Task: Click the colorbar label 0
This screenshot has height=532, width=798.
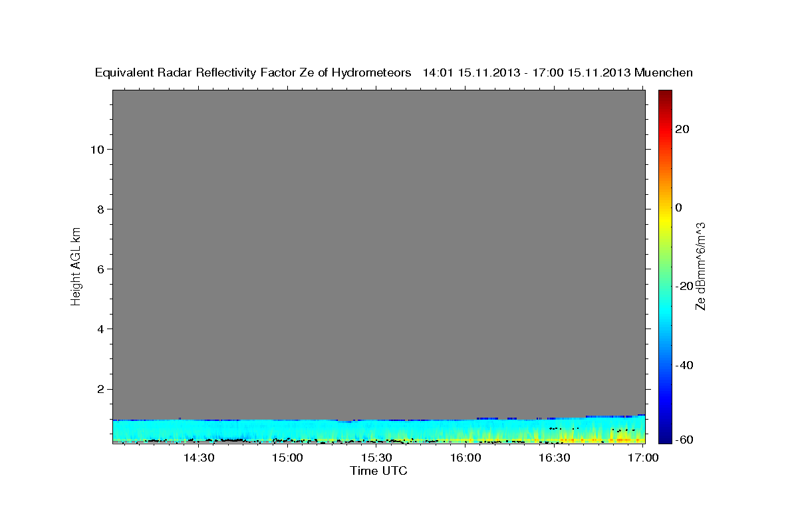Action: coord(679,207)
